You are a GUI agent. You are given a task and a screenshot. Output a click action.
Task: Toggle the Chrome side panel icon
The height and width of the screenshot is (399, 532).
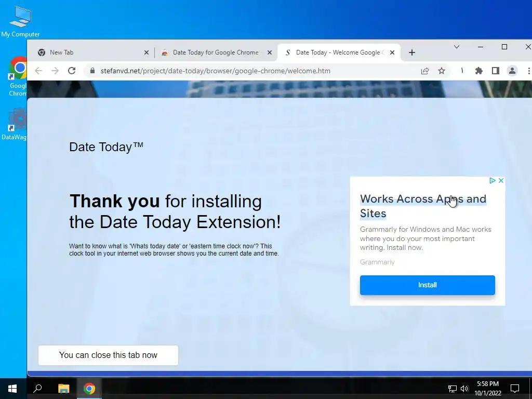[495, 71]
